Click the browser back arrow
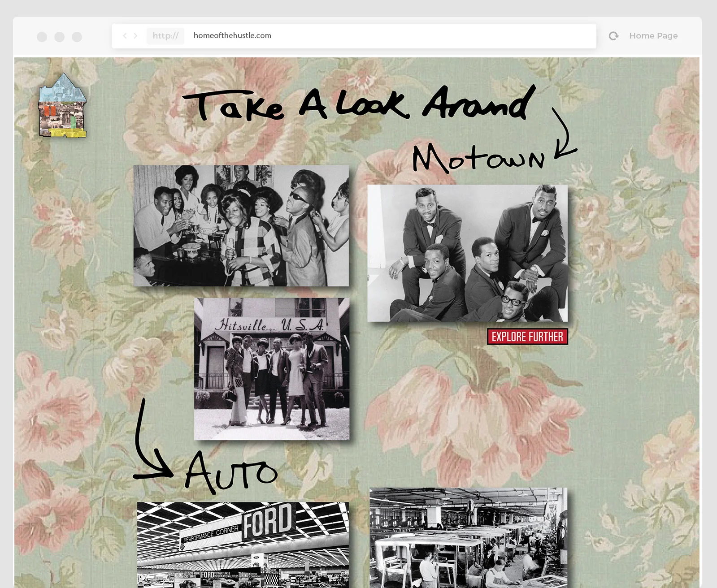 pos(125,36)
